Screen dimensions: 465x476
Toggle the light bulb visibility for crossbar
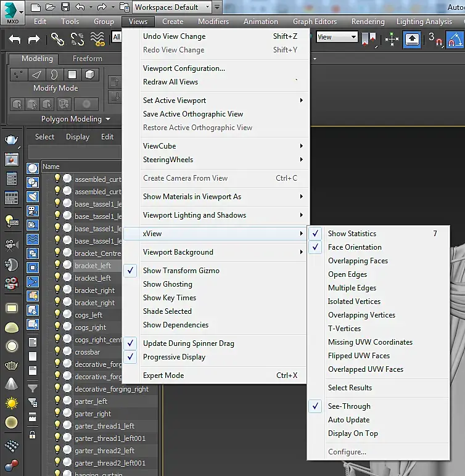point(57,352)
